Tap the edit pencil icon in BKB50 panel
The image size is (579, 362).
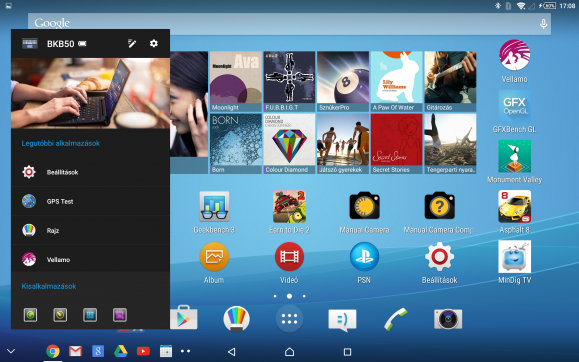click(132, 44)
